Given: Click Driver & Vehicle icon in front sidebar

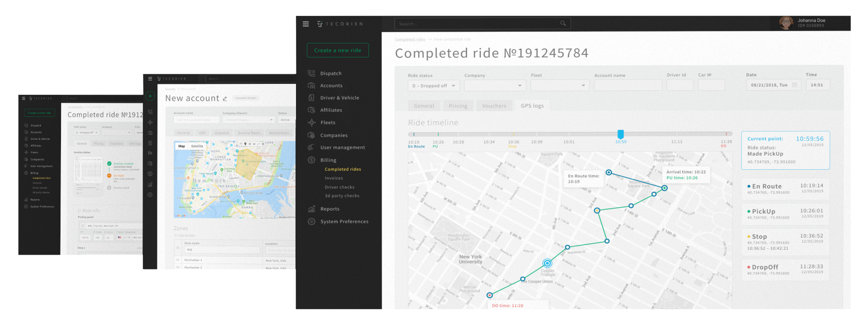Looking at the screenshot, I should [311, 98].
